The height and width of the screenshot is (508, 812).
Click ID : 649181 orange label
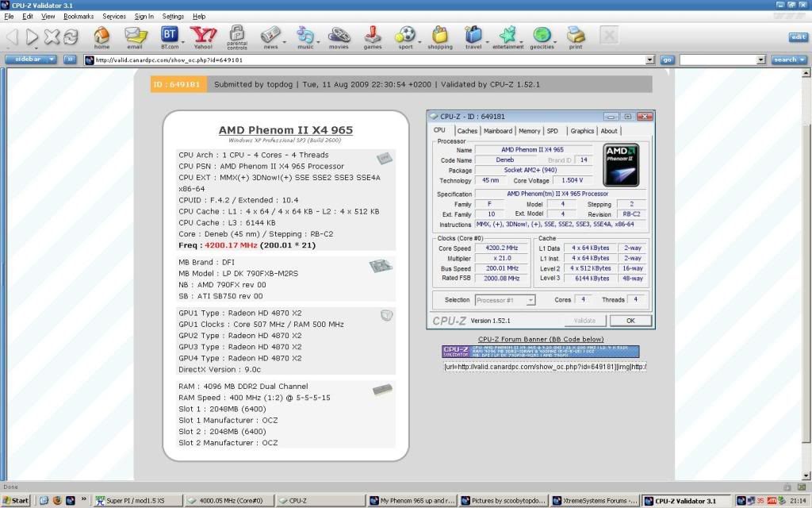[178, 84]
